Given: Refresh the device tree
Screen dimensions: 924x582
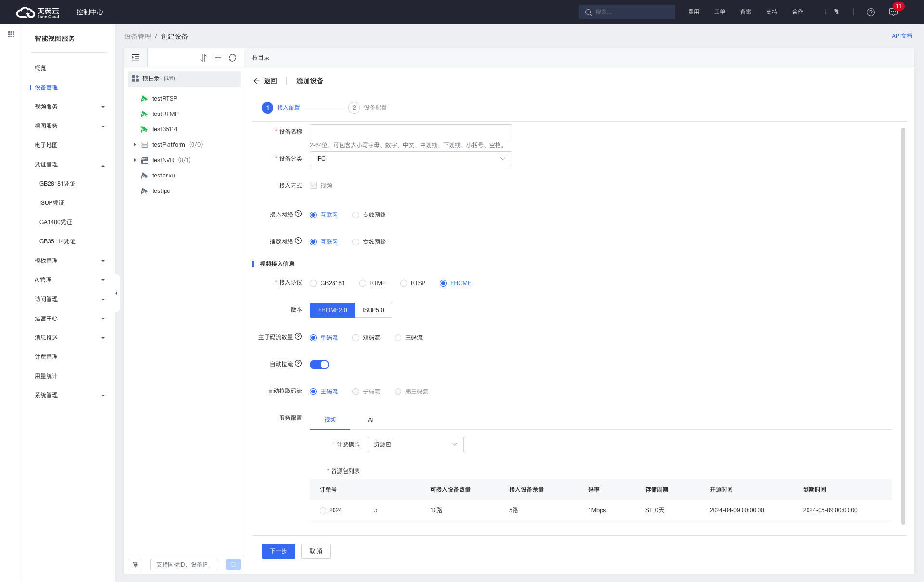Looking at the screenshot, I should (x=232, y=58).
